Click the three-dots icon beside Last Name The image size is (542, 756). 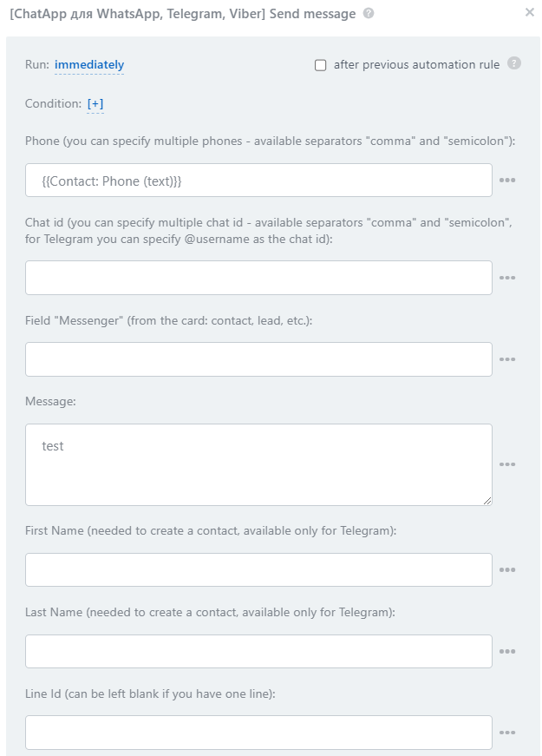pyautogui.click(x=507, y=652)
